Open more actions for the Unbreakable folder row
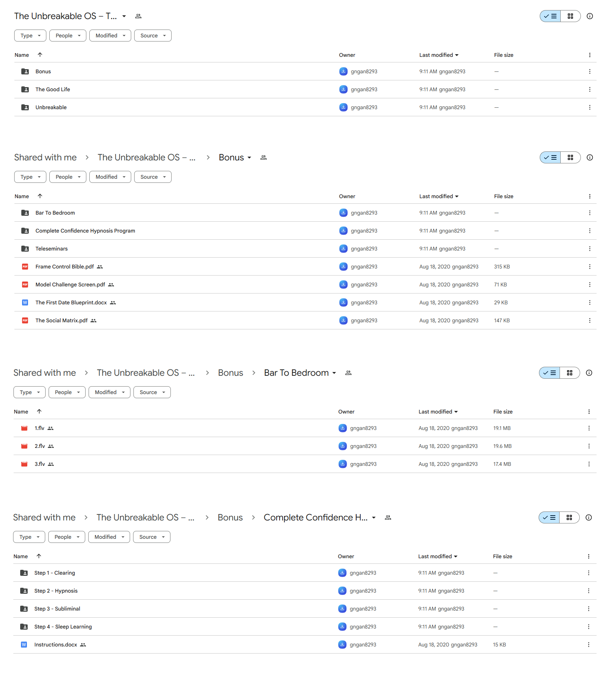Viewport: 616px width, 673px height. click(590, 107)
